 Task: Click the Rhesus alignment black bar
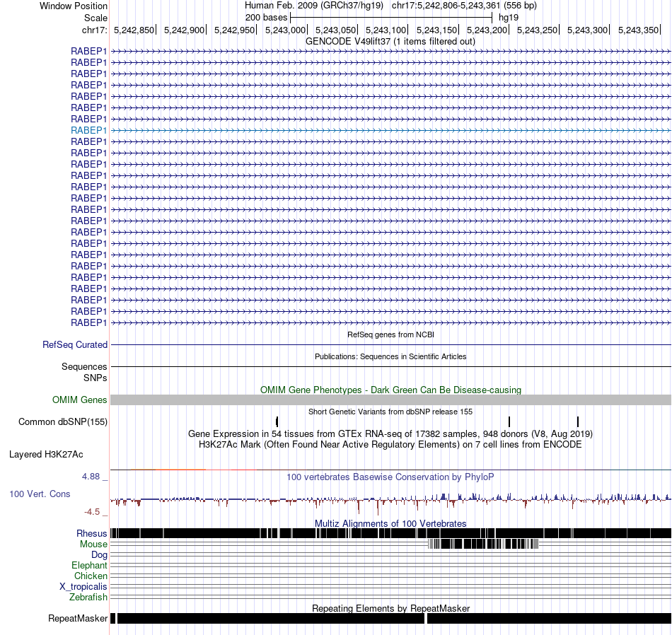[x=391, y=533]
